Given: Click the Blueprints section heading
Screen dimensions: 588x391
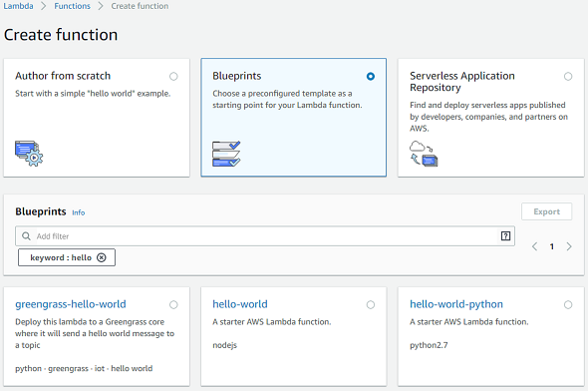Looking at the screenshot, I should pos(41,211).
